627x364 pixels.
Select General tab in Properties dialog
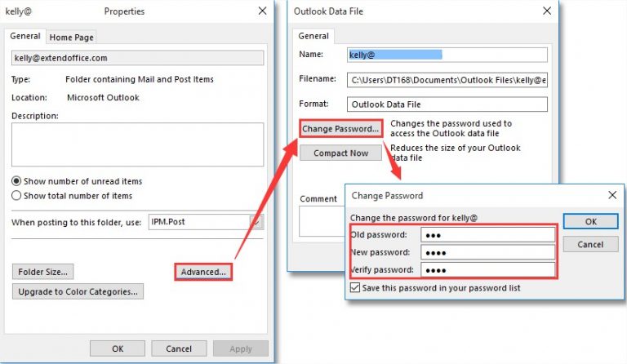click(25, 36)
